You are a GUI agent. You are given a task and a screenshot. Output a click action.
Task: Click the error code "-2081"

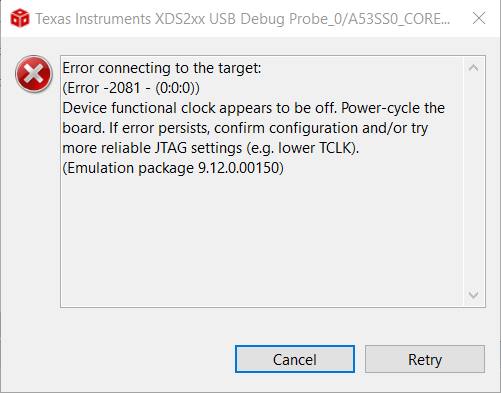(x=122, y=88)
